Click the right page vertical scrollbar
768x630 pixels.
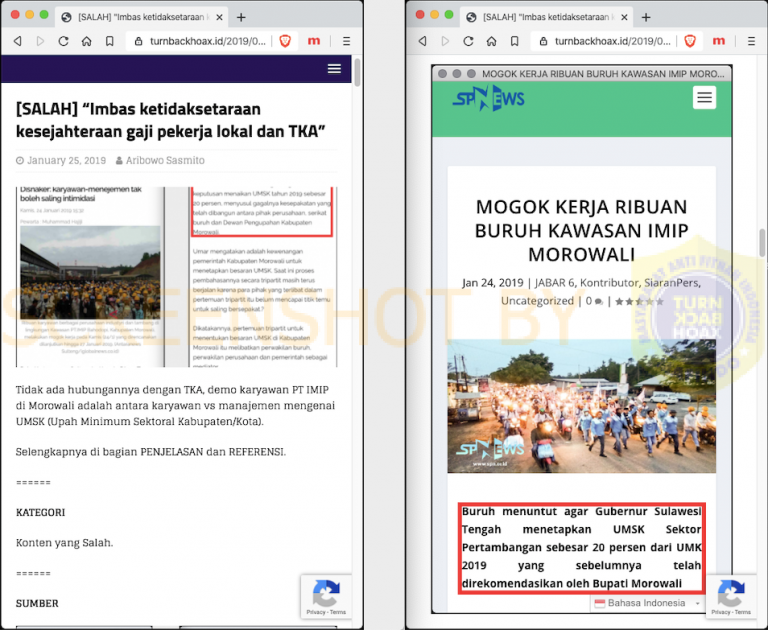pyautogui.click(x=762, y=242)
